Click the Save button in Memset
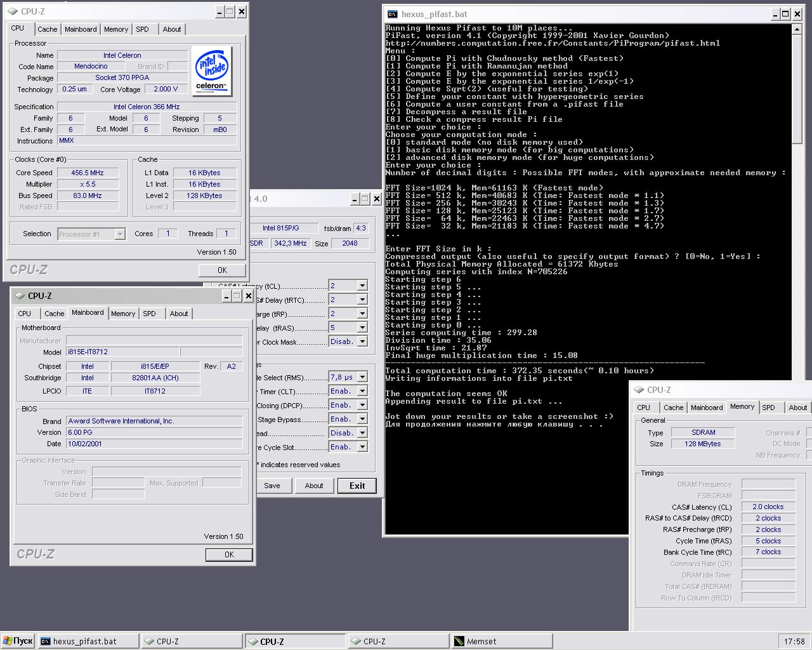812x650 pixels. coord(272,486)
